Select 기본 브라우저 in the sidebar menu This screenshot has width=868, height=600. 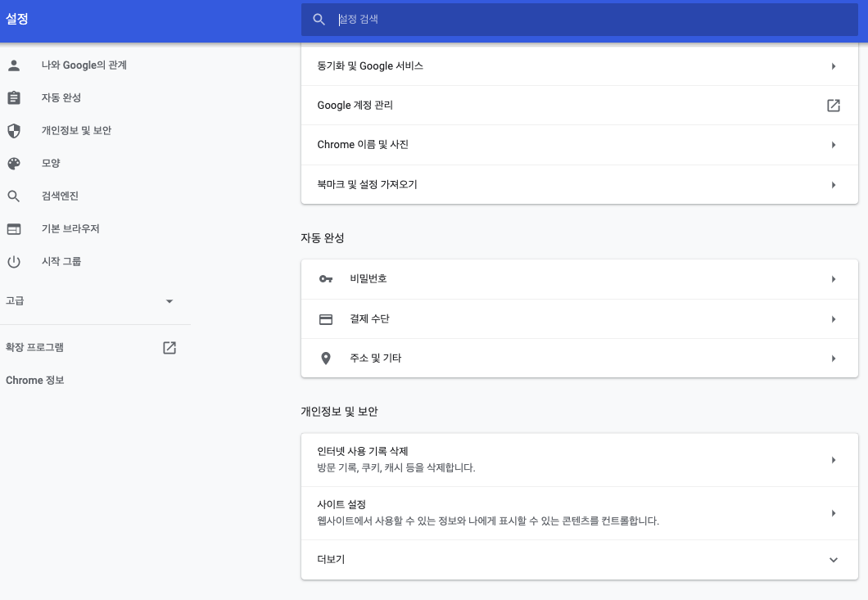(70, 228)
